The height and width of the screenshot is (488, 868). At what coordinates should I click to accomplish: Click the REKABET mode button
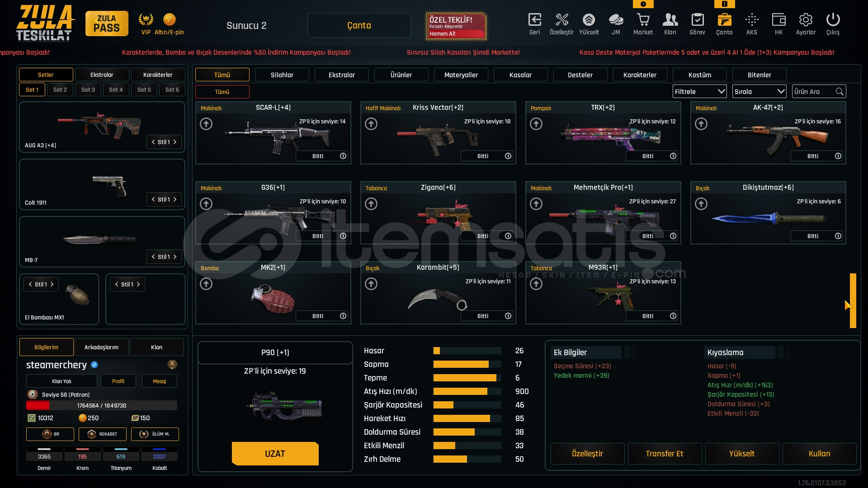coord(103,434)
